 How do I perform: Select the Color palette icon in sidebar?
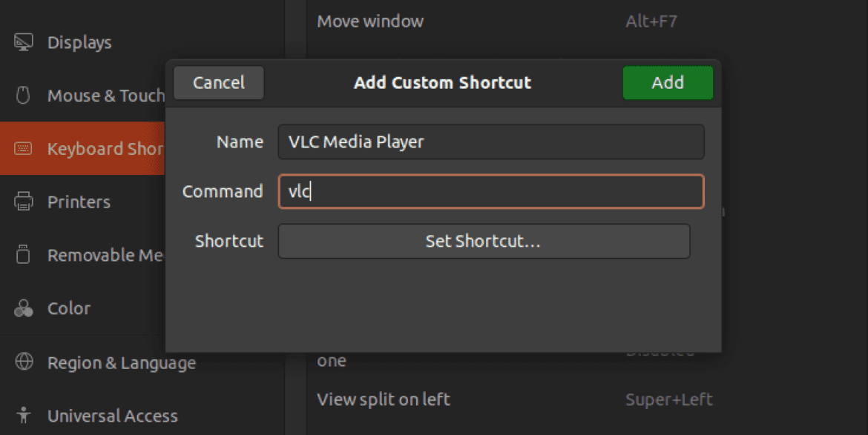click(x=24, y=308)
